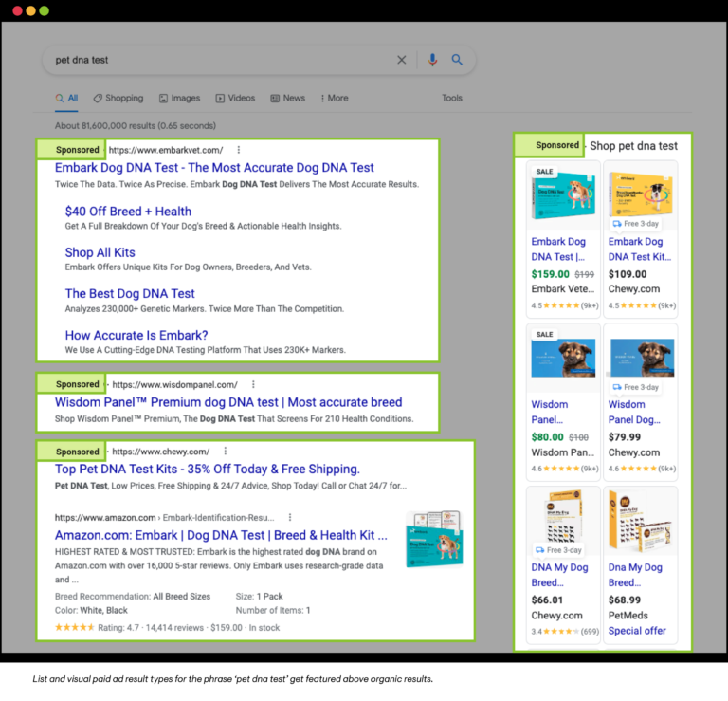The image size is (728, 701).
Task: Click the 'Embark Vete...' seller name
Action: [x=563, y=289]
